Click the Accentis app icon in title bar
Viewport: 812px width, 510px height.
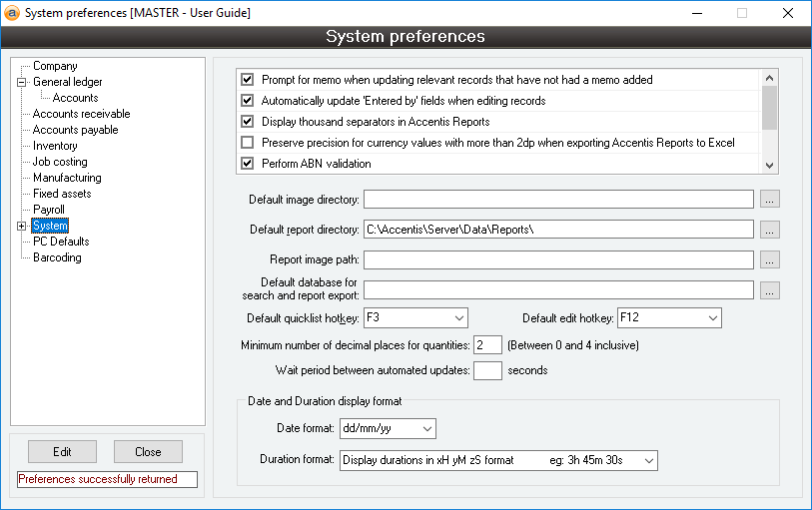pos(13,13)
